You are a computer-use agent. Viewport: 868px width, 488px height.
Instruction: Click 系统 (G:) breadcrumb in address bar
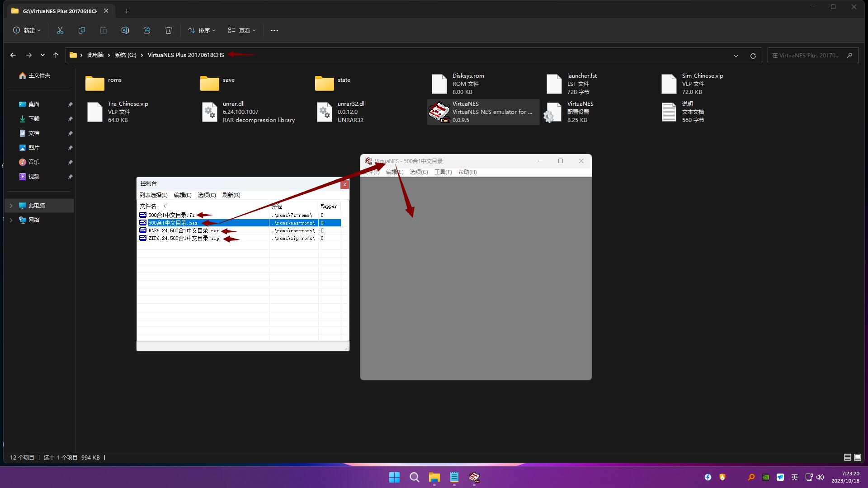pyautogui.click(x=125, y=55)
